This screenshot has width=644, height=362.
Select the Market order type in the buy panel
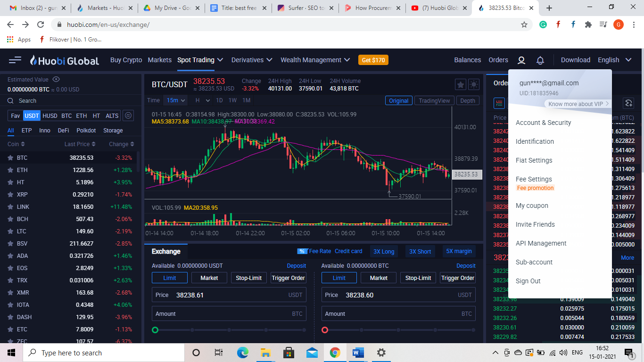click(209, 278)
